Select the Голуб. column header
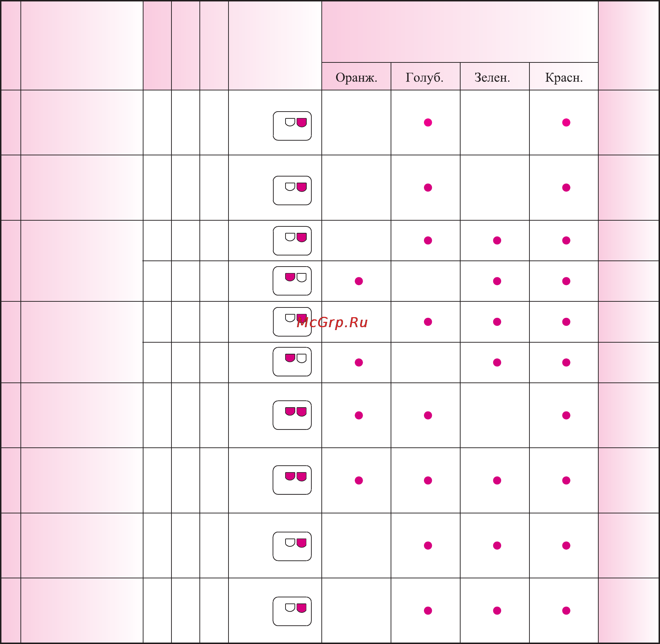This screenshot has height=644, width=660. tap(424, 77)
